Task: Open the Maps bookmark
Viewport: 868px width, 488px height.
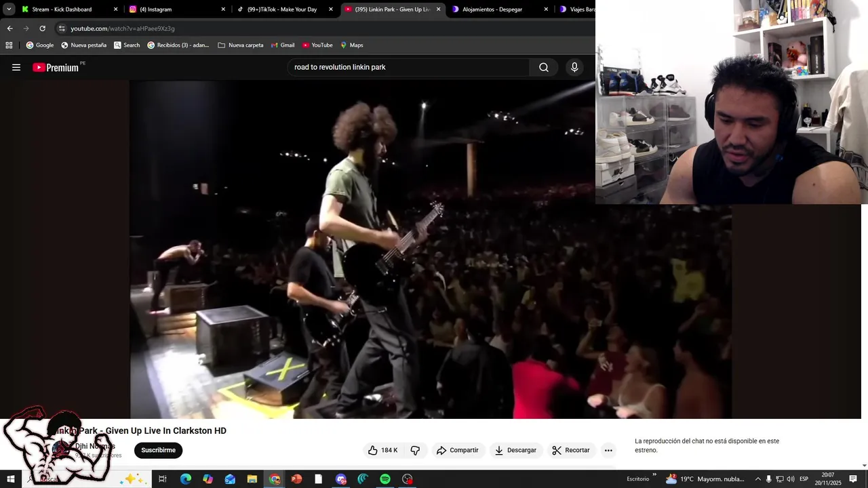Action: [x=352, y=45]
